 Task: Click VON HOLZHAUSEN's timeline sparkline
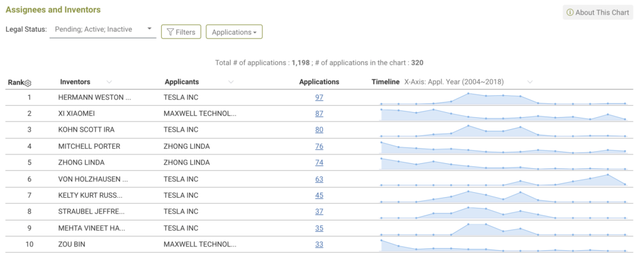pos(503,180)
